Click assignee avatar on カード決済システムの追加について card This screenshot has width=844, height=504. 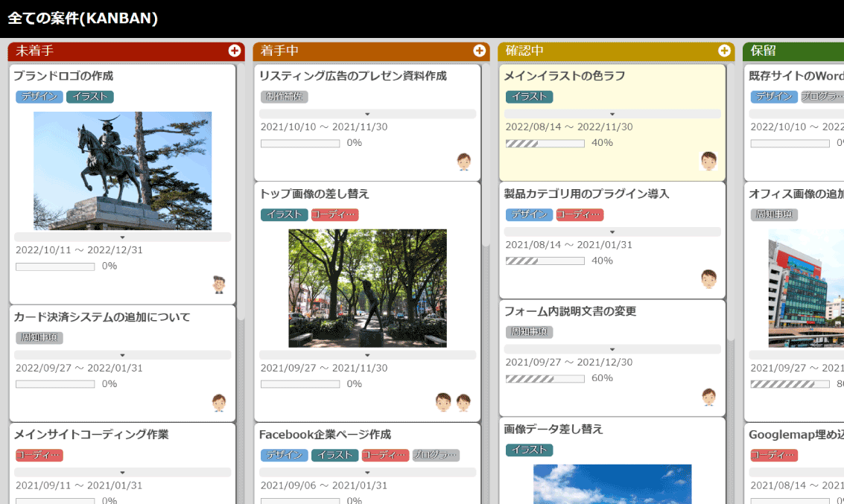coord(218,403)
